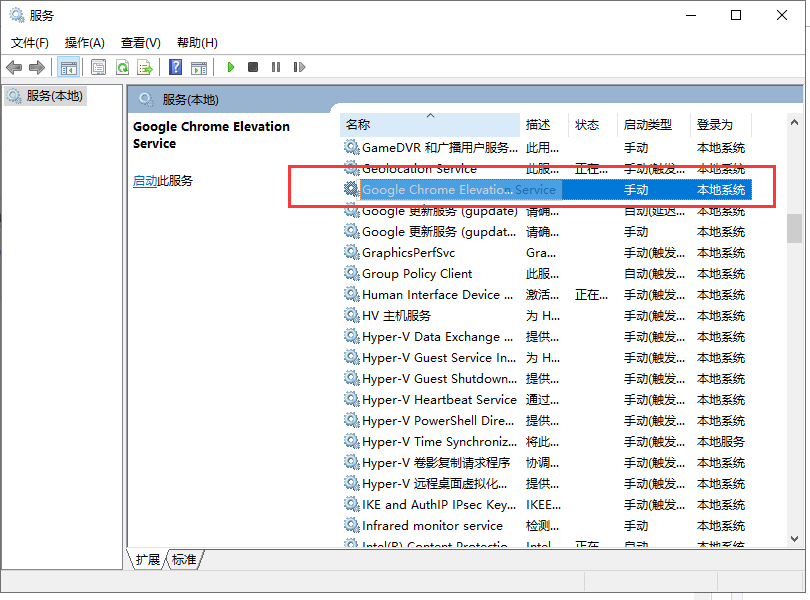This screenshot has height=600, width=810.
Task: Select the Human Interface Device service
Action: tap(547, 295)
